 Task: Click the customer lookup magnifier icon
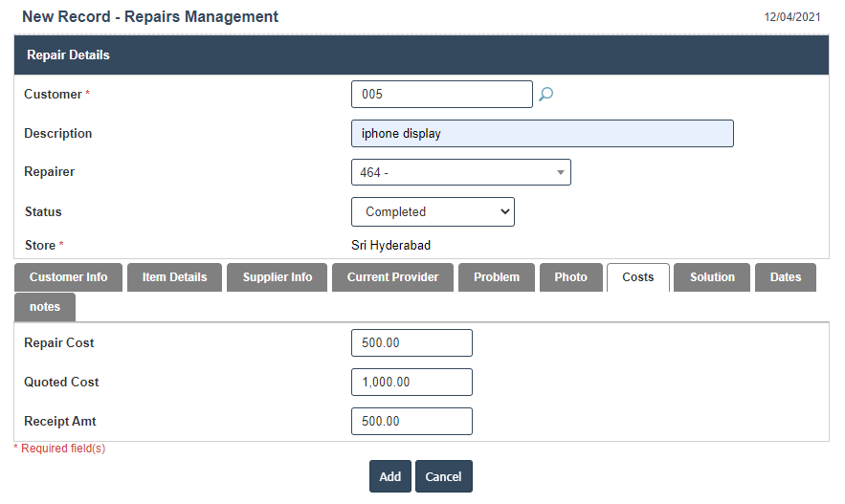click(546, 95)
